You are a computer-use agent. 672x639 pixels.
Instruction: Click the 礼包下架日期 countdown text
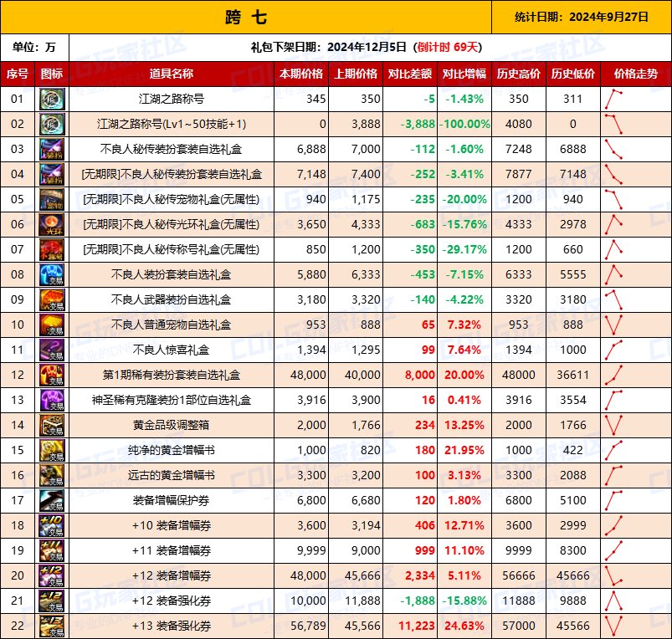tap(367, 47)
